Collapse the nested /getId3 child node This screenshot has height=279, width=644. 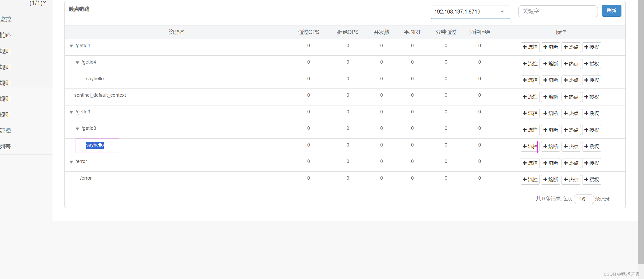pyautogui.click(x=77, y=129)
